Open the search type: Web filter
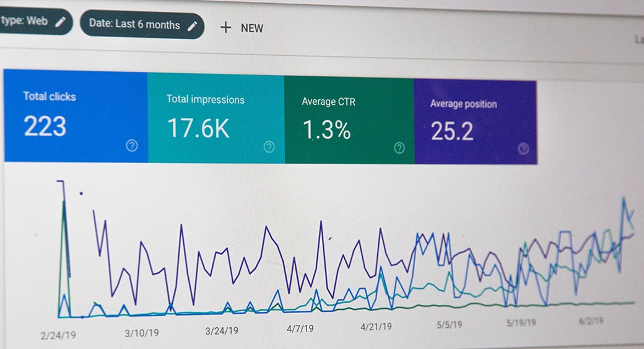 coord(25,21)
